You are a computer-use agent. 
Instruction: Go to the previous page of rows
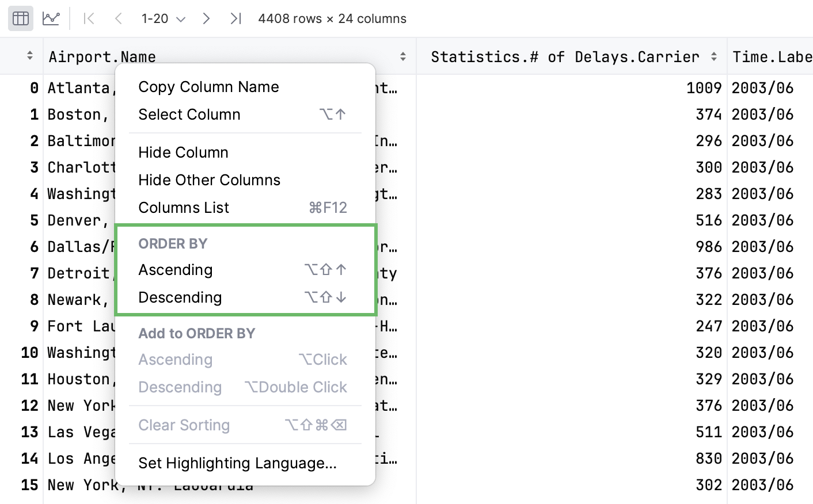click(118, 18)
